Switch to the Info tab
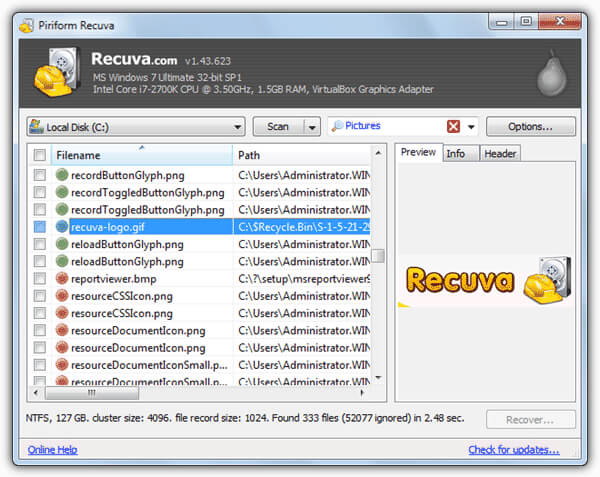The height and width of the screenshot is (477, 600). [x=461, y=153]
